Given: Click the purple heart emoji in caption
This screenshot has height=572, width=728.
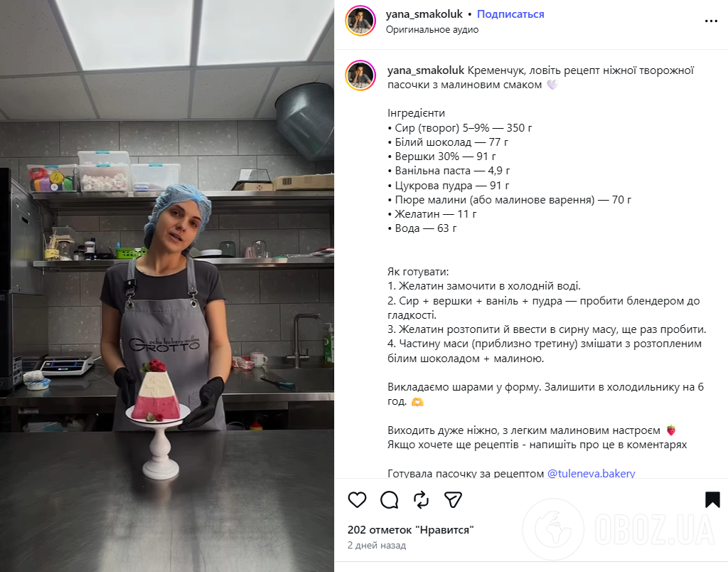Looking at the screenshot, I should pos(552,85).
